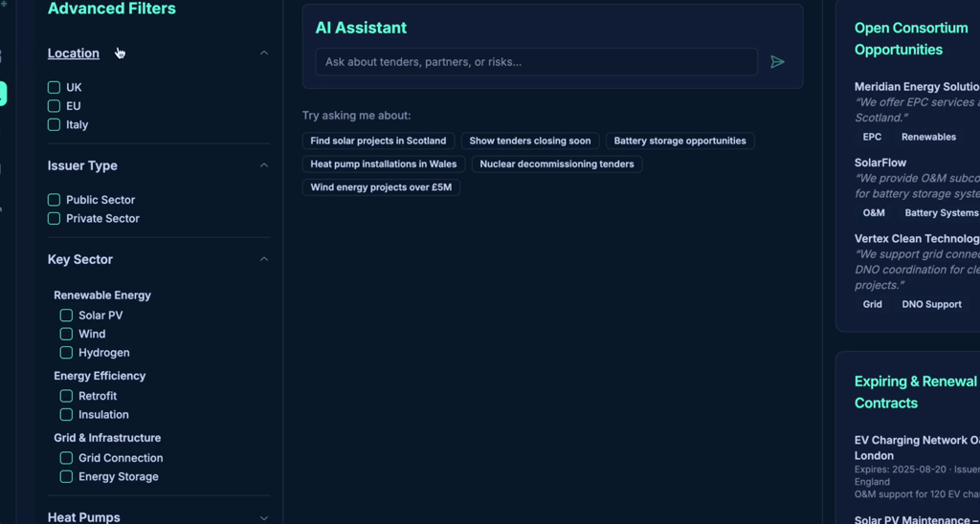The height and width of the screenshot is (524, 980).
Task: Check the Public Sector issuer type
Action: [x=54, y=200]
